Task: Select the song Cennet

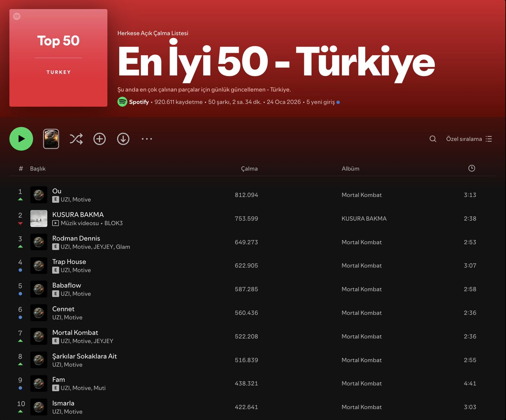Action: click(x=63, y=309)
